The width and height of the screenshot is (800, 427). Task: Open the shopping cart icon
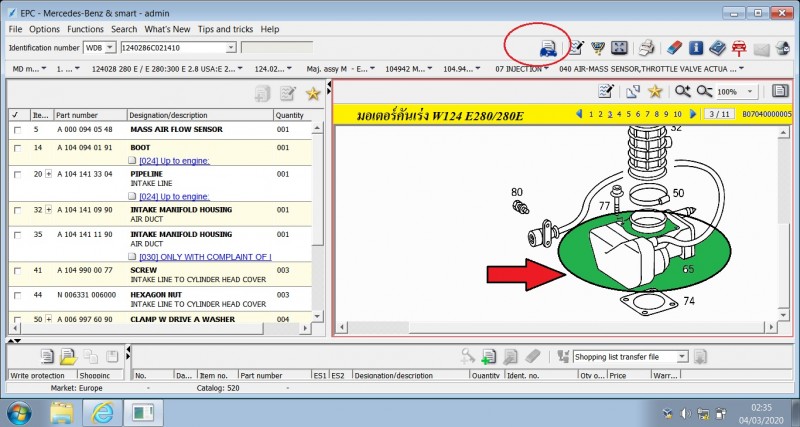pos(597,48)
